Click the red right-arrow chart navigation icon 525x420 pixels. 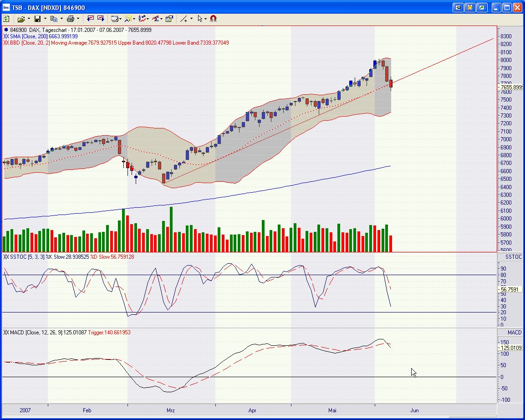(x=101, y=19)
